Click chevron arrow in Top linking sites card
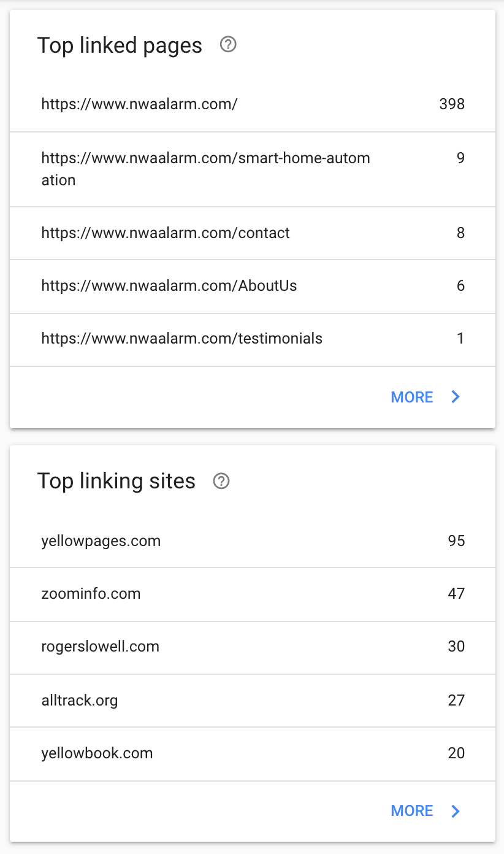Image resolution: width=504 pixels, height=854 pixels. point(456,810)
